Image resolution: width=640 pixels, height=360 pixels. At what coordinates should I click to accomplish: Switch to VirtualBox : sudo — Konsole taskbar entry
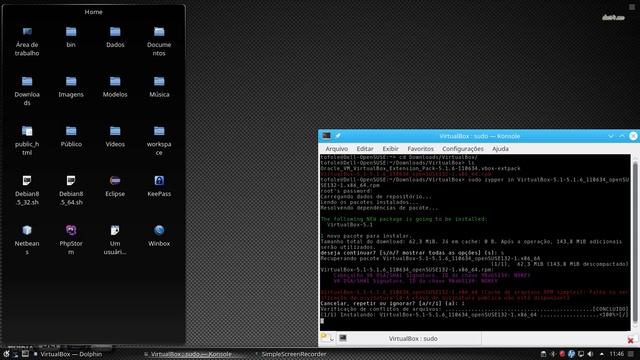pyautogui.click(x=188, y=354)
